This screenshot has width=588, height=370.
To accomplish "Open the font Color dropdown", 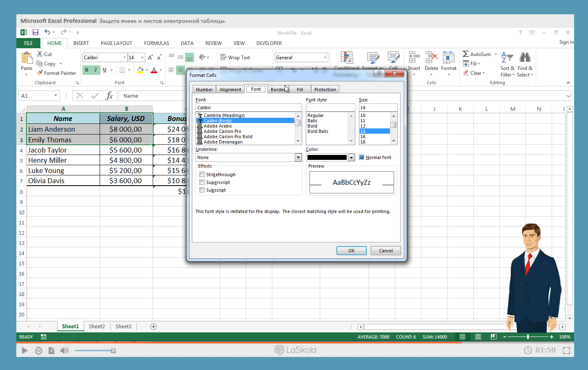I will (x=351, y=157).
